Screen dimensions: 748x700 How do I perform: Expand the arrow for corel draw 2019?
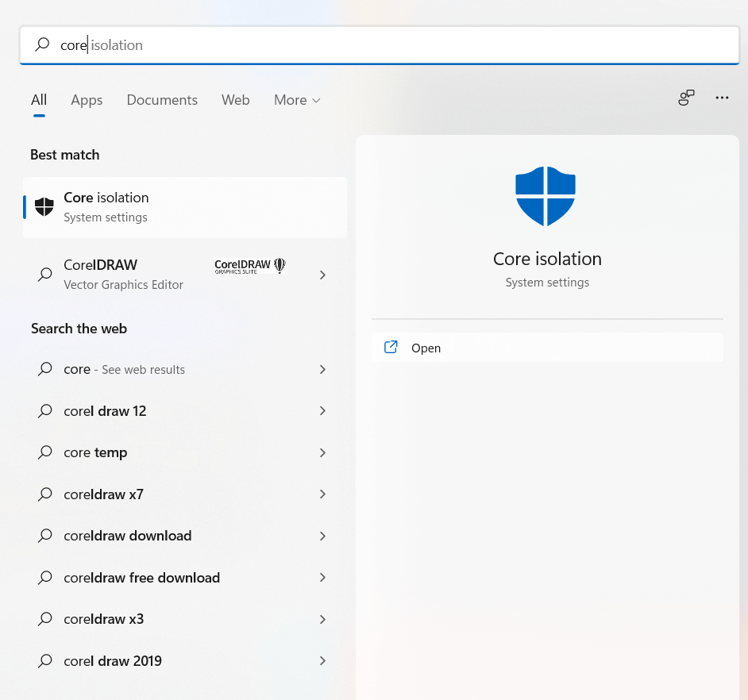pyautogui.click(x=322, y=661)
